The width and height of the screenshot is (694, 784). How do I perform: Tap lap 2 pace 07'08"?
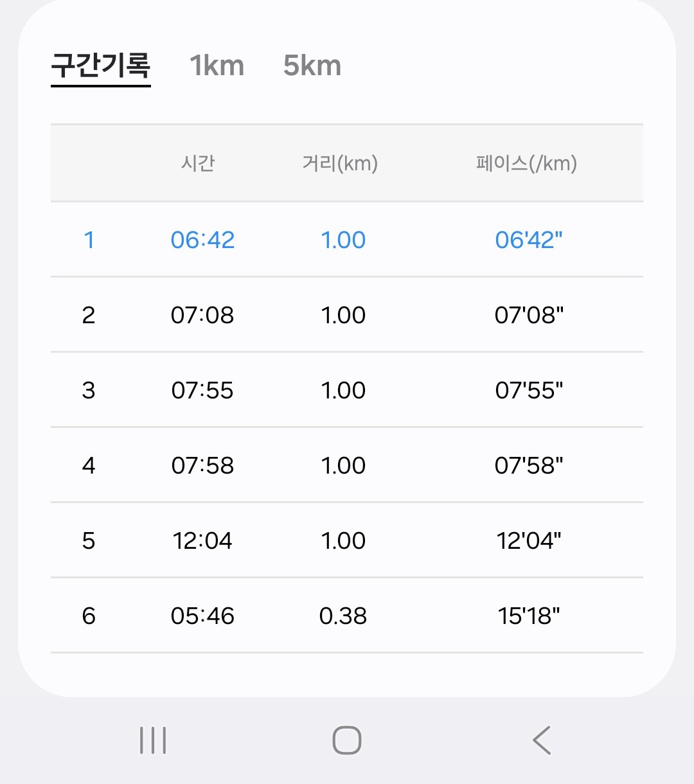[529, 315]
